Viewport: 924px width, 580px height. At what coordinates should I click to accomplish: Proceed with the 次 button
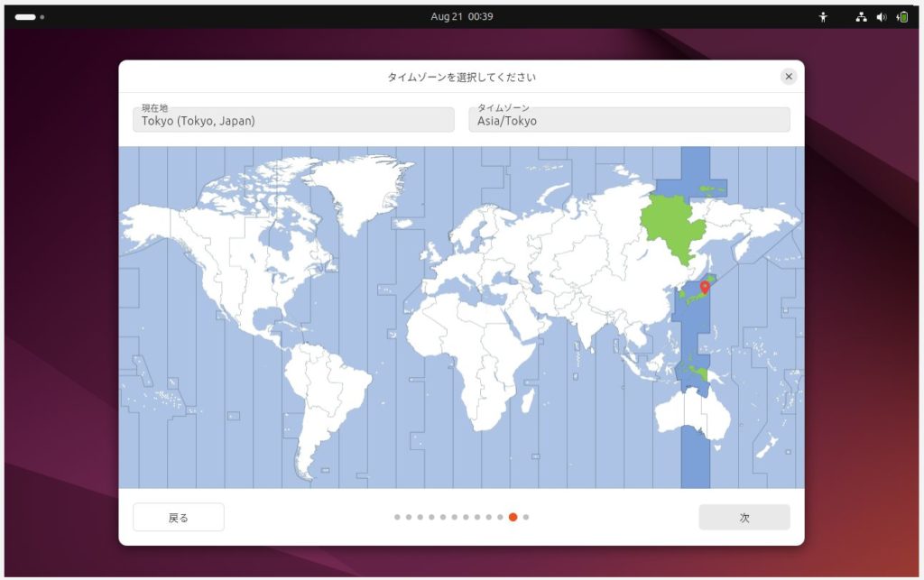tap(744, 517)
